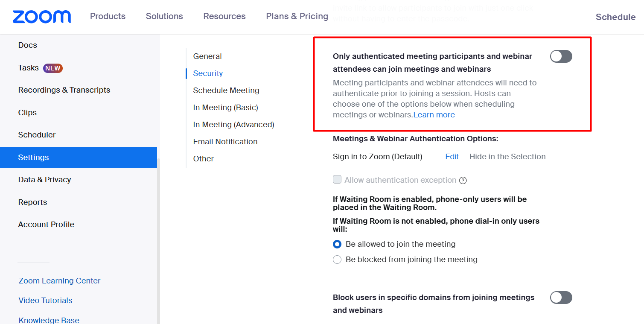Click the NEW badge beside Tasks

(53, 68)
